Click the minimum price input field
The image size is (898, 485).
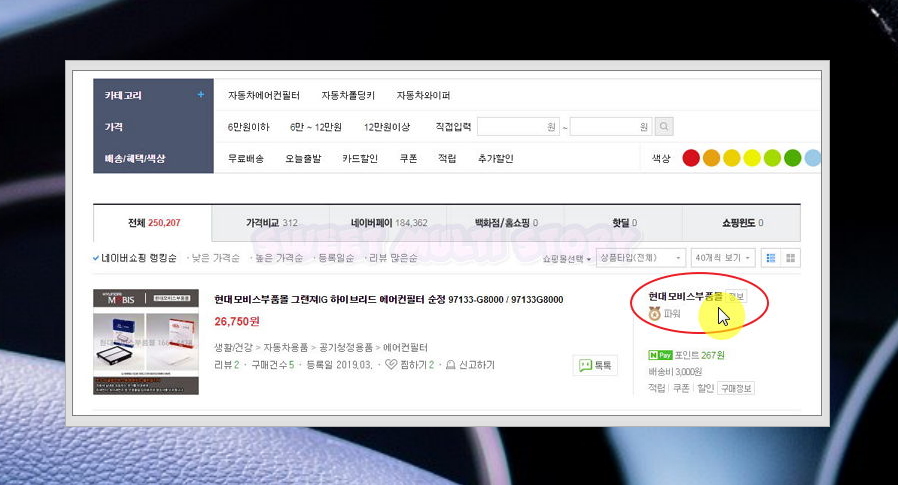[518, 127]
